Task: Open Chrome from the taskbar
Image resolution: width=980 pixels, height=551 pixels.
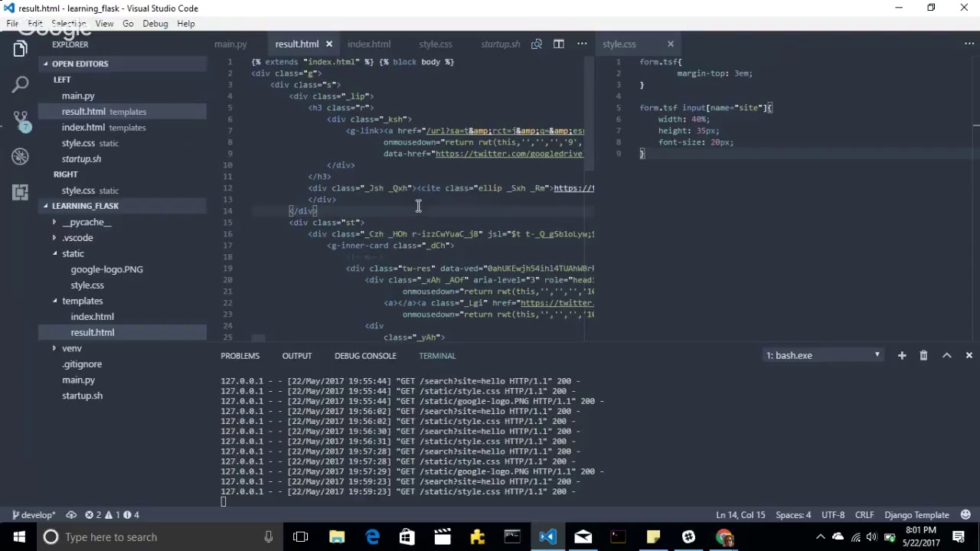Action: click(x=724, y=536)
